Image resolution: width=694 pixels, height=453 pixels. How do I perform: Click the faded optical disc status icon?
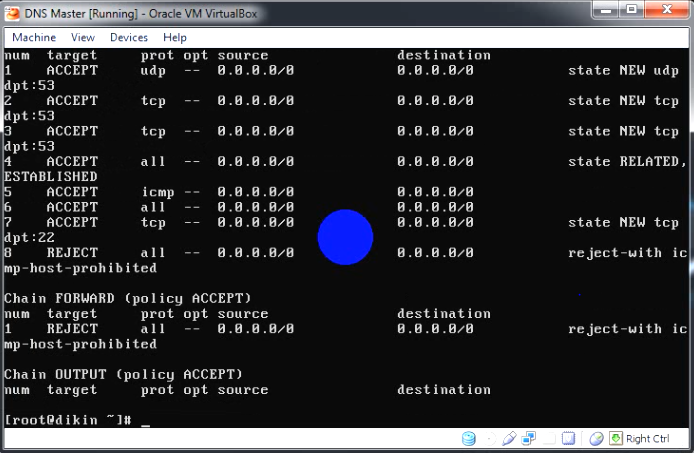pos(489,438)
